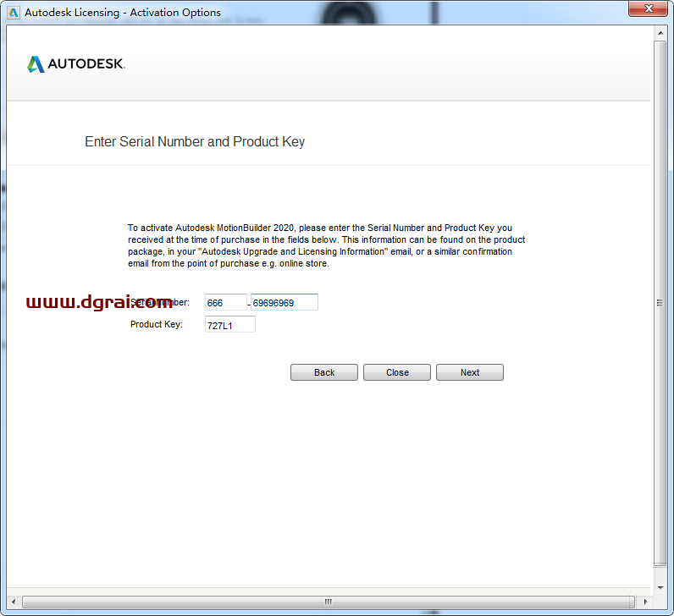The height and width of the screenshot is (616, 674).
Task: Click the vertical scrollbar up arrow
Action: pos(660,33)
